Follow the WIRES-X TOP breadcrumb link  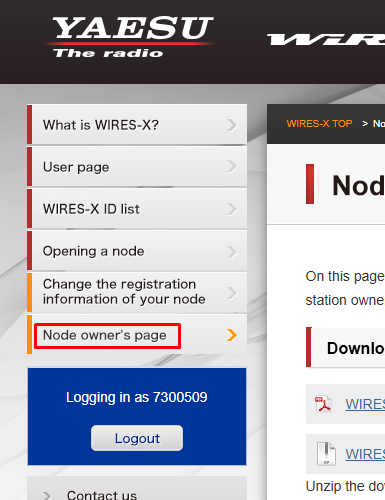click(319, 124)
